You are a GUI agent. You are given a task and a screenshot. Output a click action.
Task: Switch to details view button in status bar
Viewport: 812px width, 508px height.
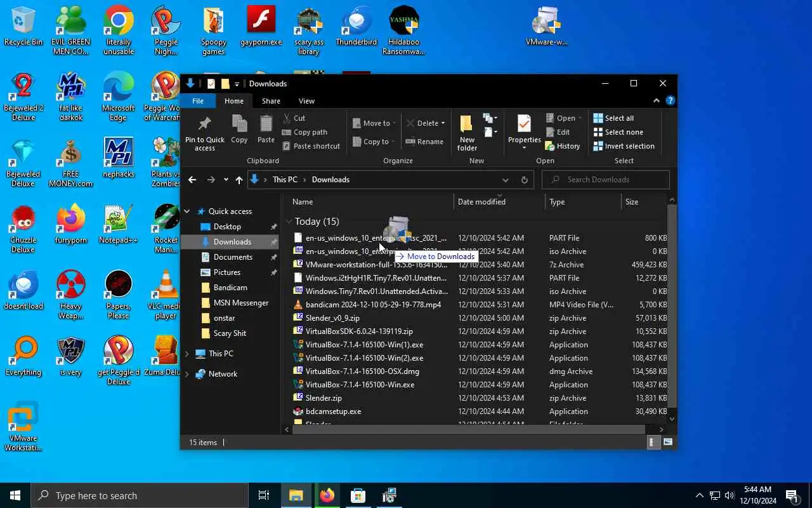tap(652, 443)
